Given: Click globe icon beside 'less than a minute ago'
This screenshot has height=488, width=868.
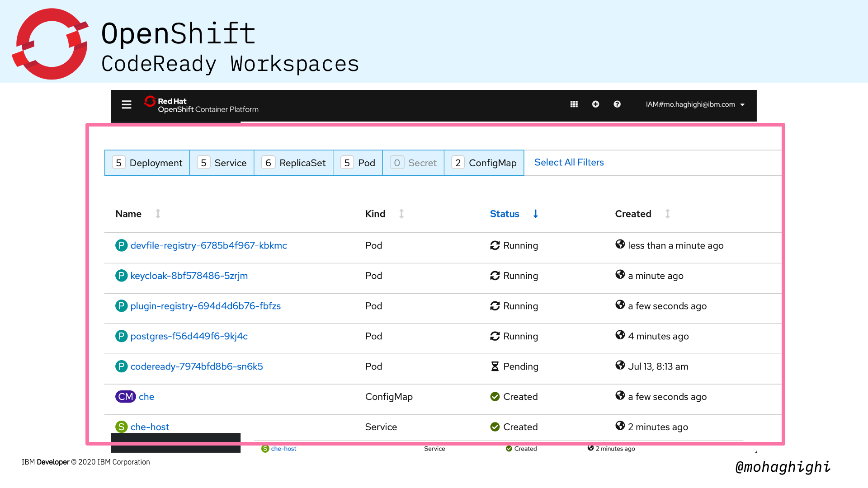Looking at the screenshot, I should (x=620, y=244).
